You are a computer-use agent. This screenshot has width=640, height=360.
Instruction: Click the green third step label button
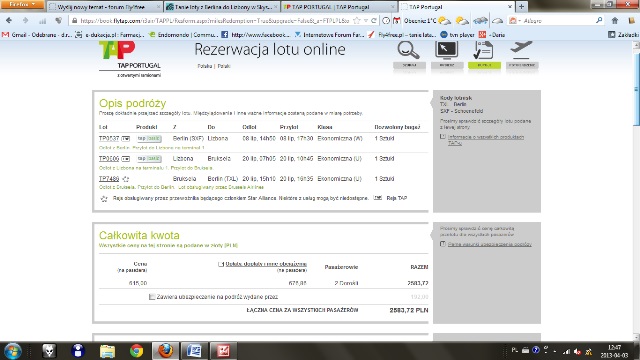[484, 65]
